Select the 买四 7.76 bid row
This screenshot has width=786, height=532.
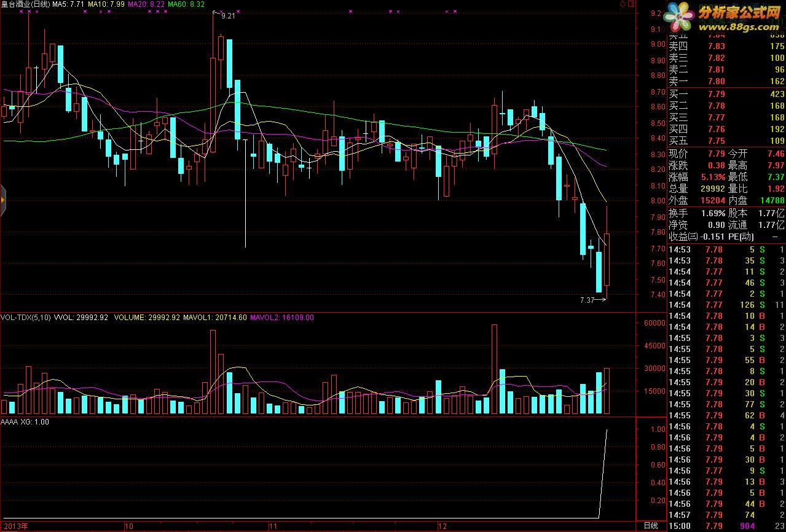(x=726, y=129)
